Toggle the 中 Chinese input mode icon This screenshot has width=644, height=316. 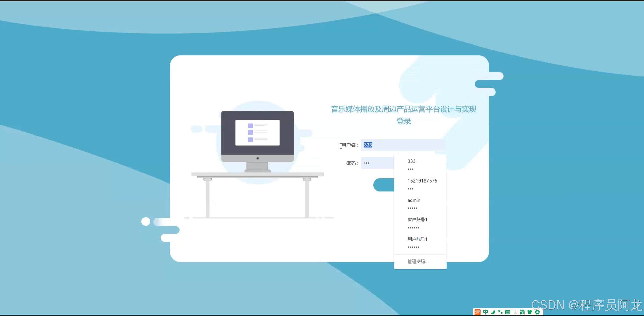(x=486, y=312)
